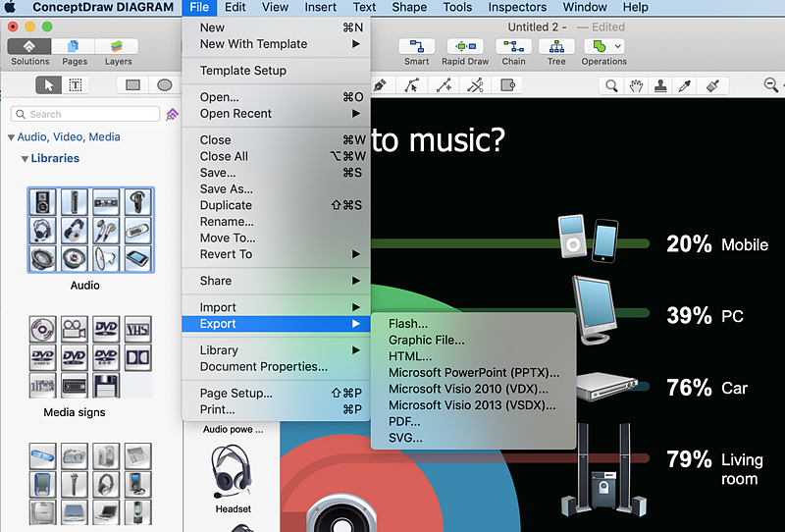Export to Microsoft PowerPoint (PPTX)...

(473, 373)
